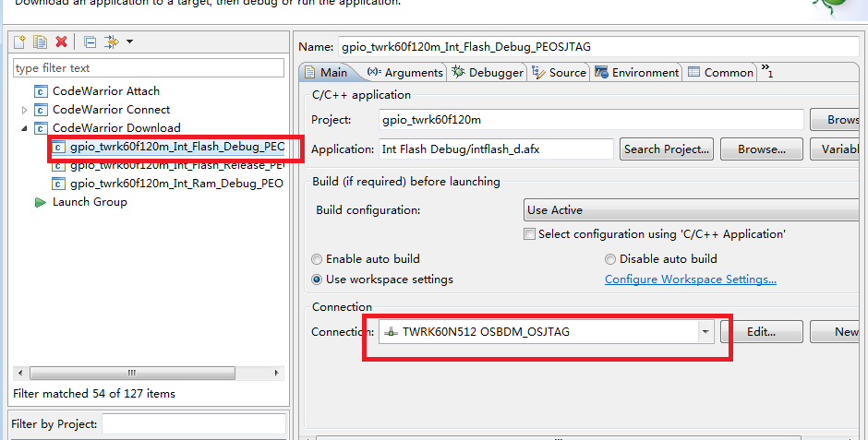Click the Launch Group green icon
The height and width of the screenshot is (440, 868).
click(41, 202)
